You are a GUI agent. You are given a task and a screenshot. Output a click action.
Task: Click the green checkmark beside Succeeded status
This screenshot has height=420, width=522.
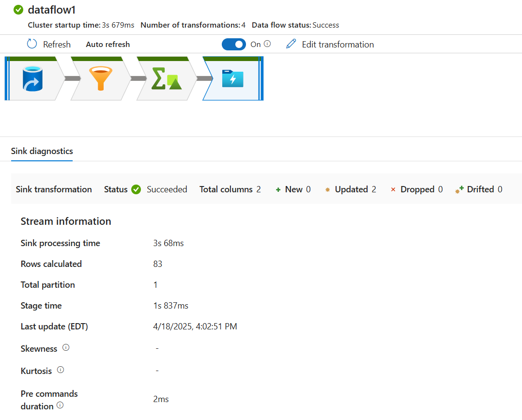[x=136, y=189]
